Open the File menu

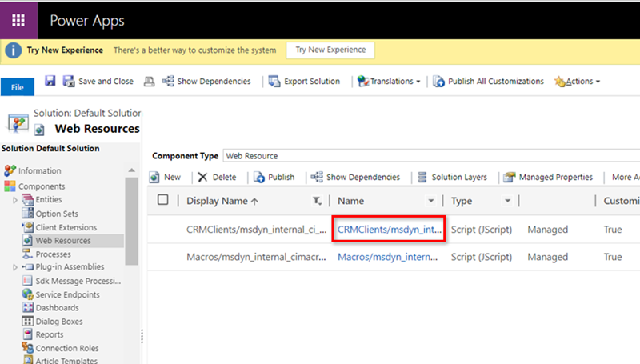[17, 87]
